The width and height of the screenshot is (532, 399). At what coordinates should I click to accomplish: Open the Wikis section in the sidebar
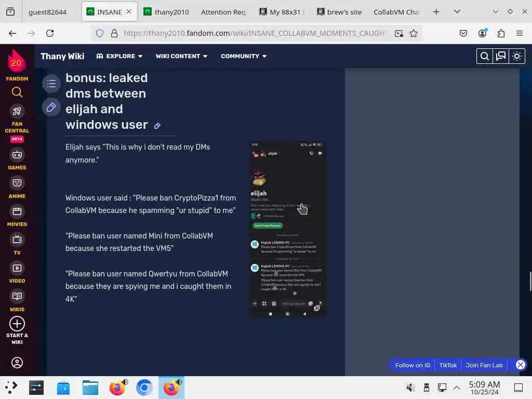pyautogui.click(x=17, y=301)
